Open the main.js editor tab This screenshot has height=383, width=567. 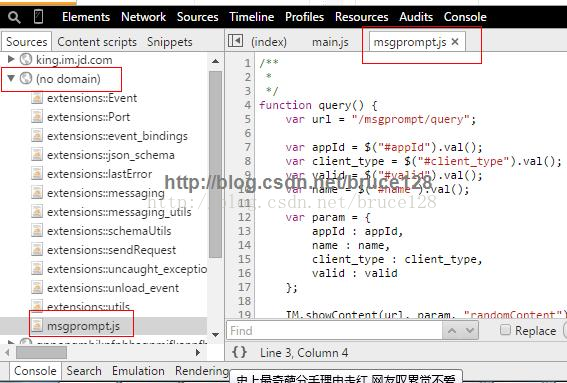[330, 42]
